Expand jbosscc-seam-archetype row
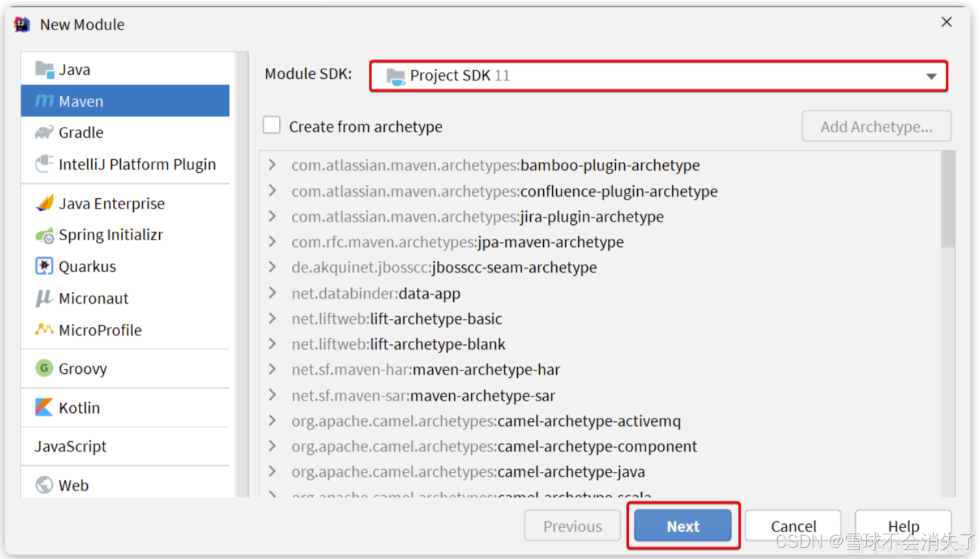The image size is (980, 559). point(272,267)
